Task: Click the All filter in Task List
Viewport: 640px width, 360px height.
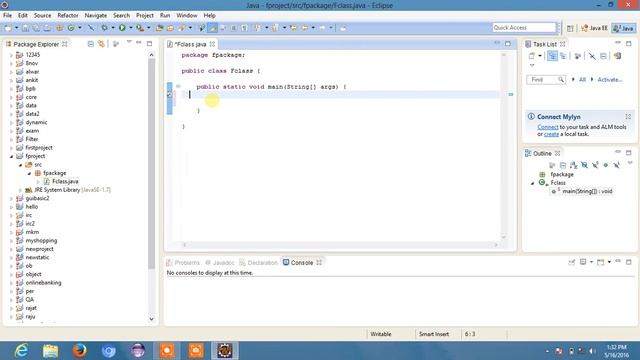Action: point(582,80)
